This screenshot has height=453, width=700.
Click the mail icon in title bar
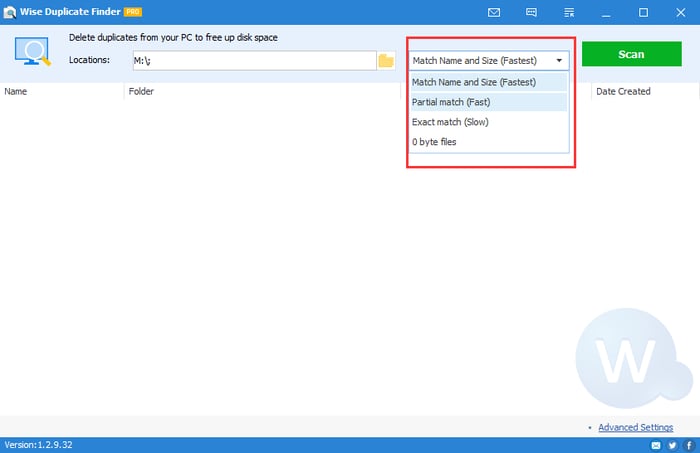coord(493,12)
